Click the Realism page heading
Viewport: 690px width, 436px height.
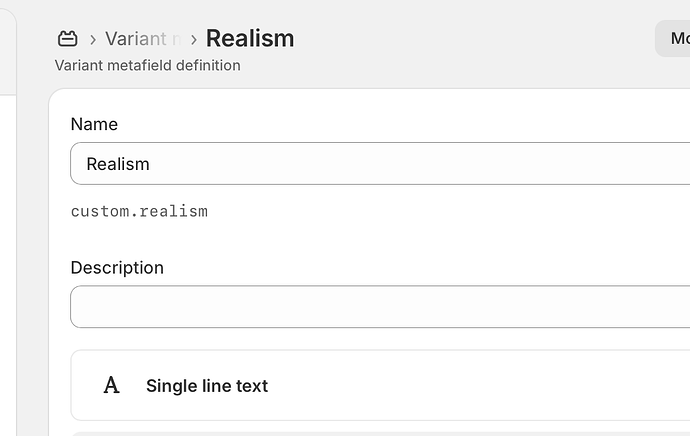(250, 39)
